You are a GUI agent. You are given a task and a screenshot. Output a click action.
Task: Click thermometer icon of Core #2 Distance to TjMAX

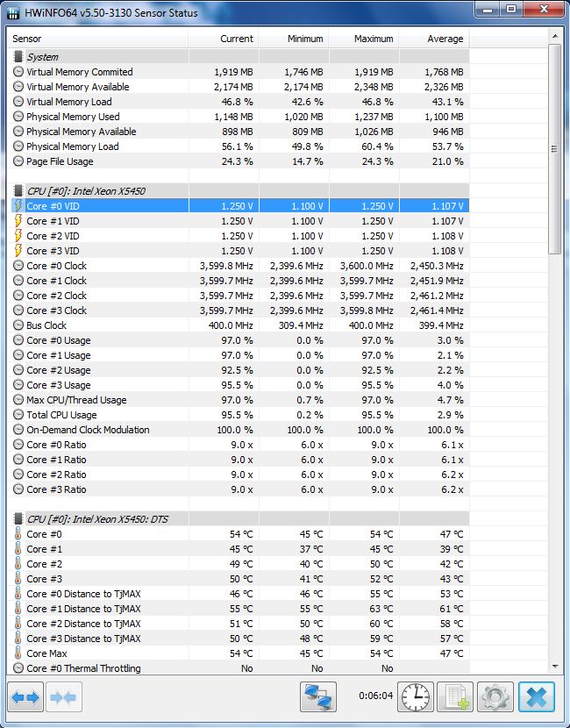coord(18,623)
